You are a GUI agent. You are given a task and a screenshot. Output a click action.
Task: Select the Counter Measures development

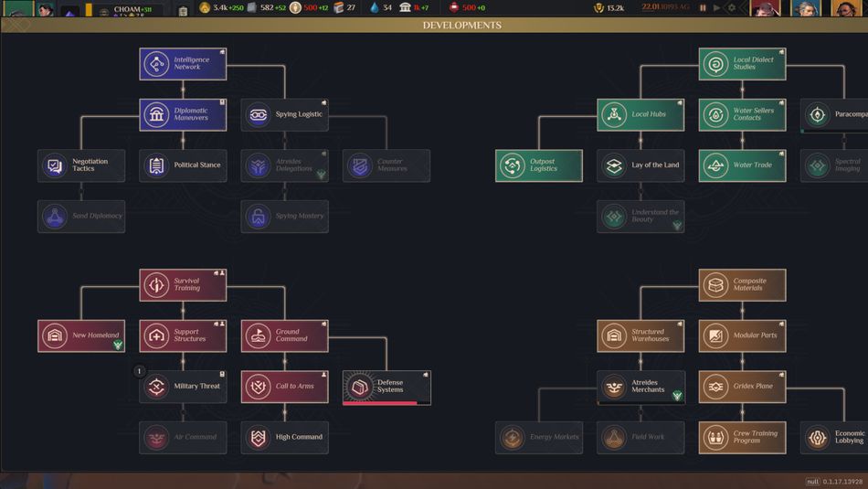point(386,165)
